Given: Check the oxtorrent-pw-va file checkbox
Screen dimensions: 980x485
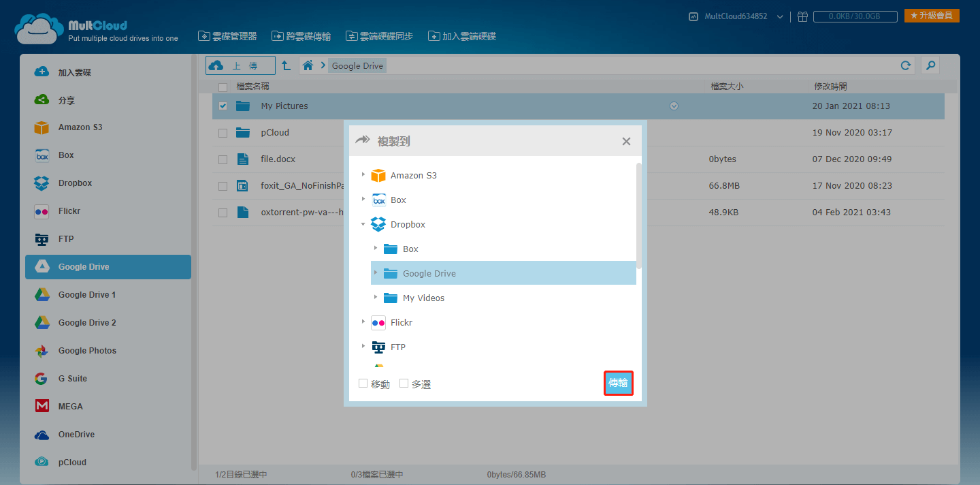Looking at the screenshot, I should pyautogui.click(x=223, y=213).
